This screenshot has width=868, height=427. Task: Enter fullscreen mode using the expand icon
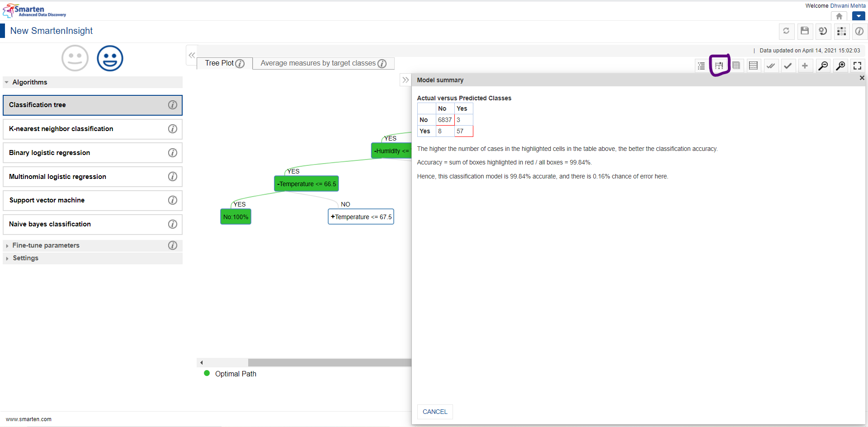858,66
